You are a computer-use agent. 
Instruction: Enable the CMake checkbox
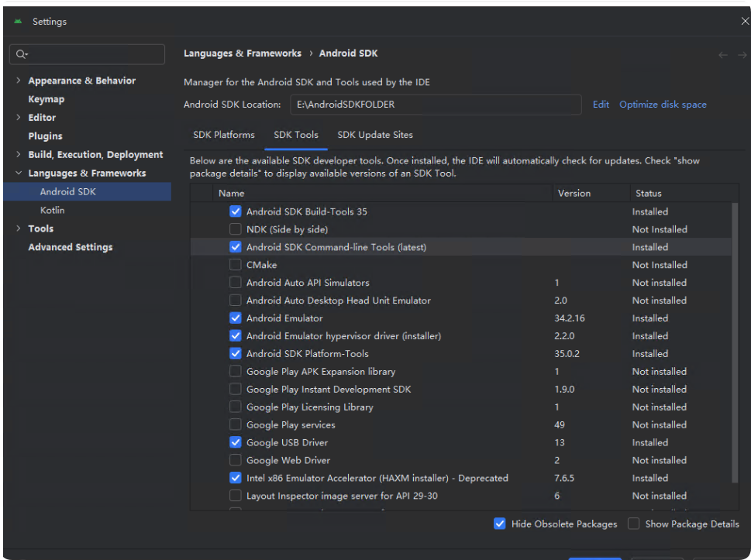[235, 265]
